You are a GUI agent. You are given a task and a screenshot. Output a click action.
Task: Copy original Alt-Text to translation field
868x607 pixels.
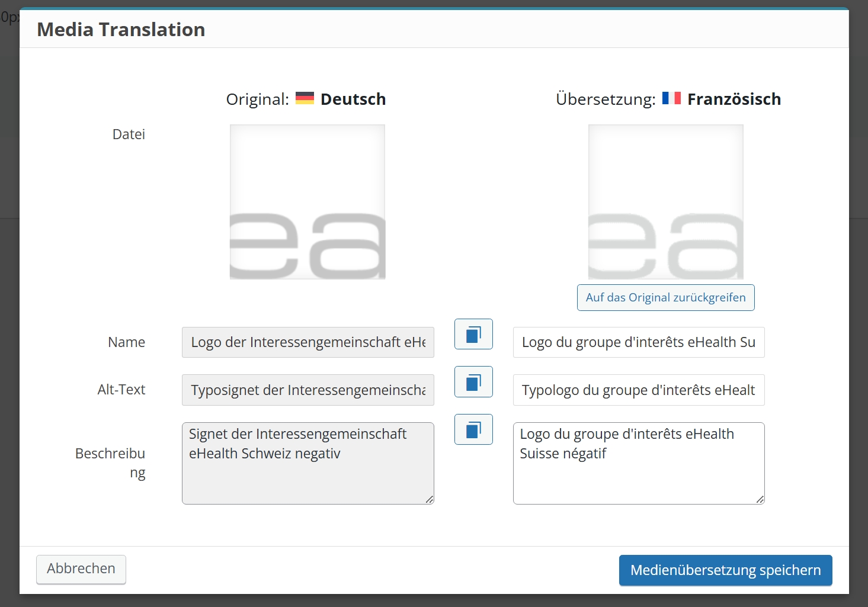(473, 382)
